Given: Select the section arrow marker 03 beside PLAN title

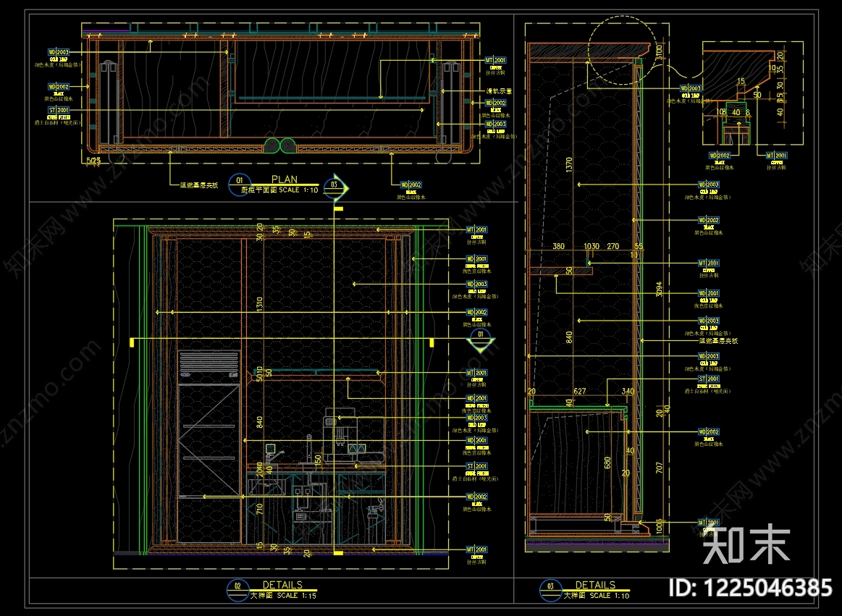Looking at the screenshot, I should click(336, 188).
